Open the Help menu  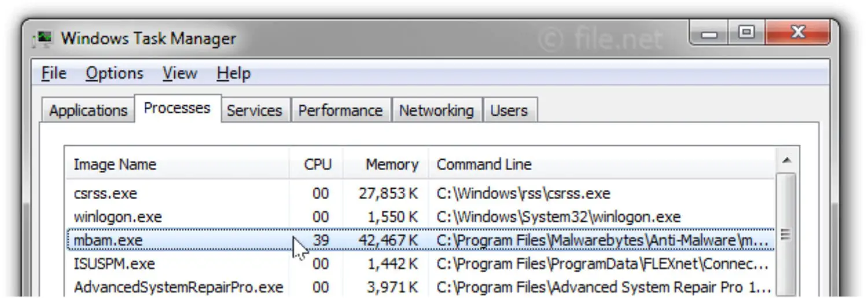coord(234,73)
